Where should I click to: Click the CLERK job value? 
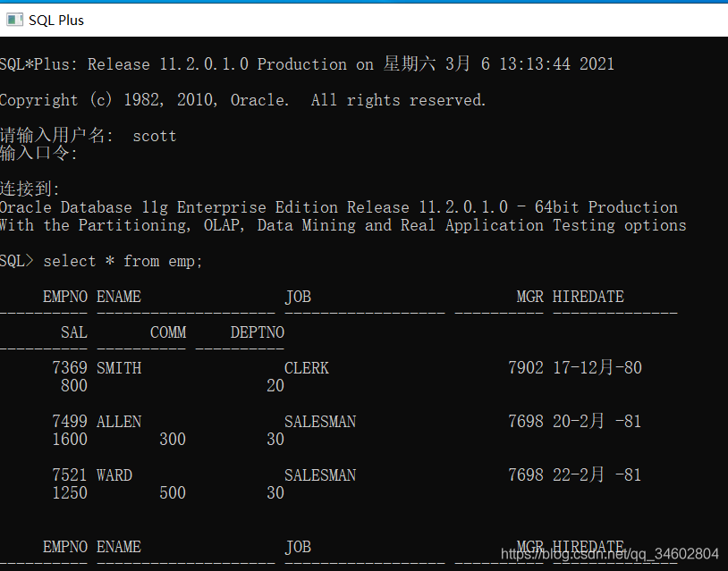click(307, 368)
